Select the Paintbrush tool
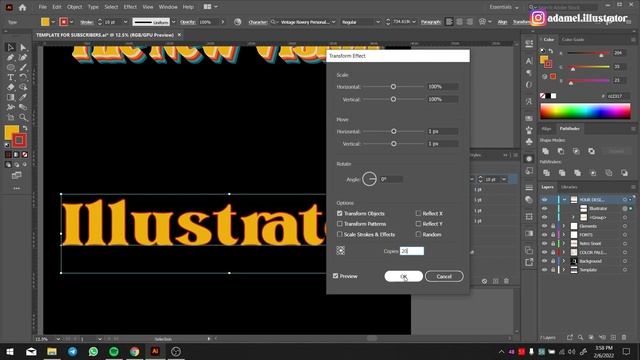This screenshot has width=640, height=360. tap(23, 67)
